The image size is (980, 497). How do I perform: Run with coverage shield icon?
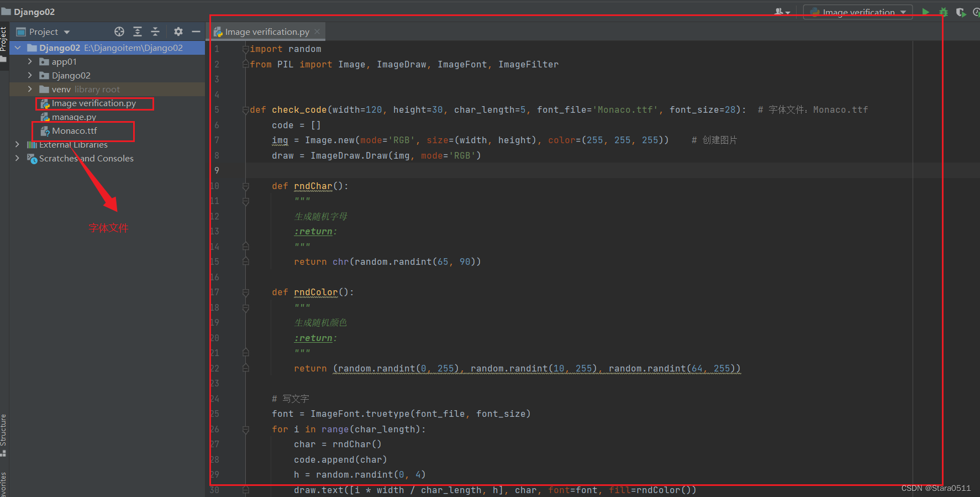pyautogui.click(x=961, y=12)
